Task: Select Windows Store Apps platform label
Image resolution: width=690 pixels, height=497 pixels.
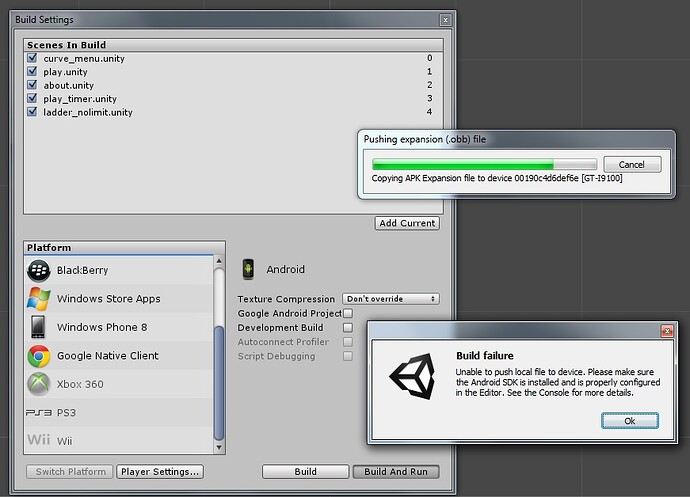Action: 109,298
